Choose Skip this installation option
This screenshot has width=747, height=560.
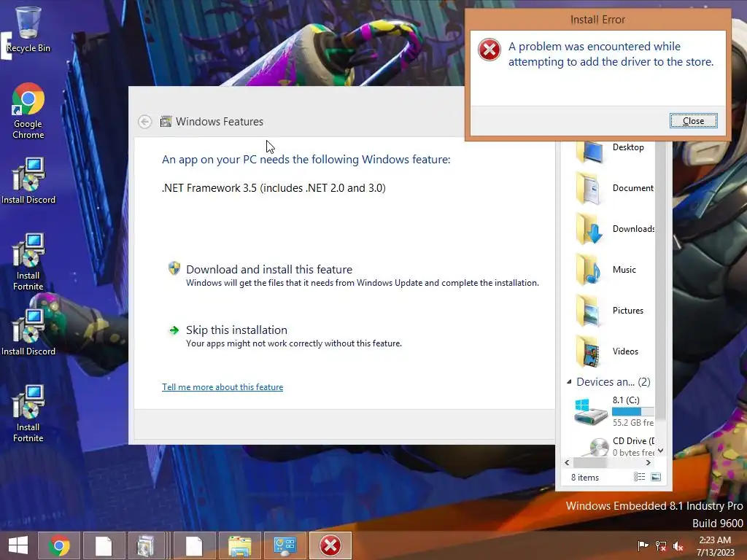point(285,336)
